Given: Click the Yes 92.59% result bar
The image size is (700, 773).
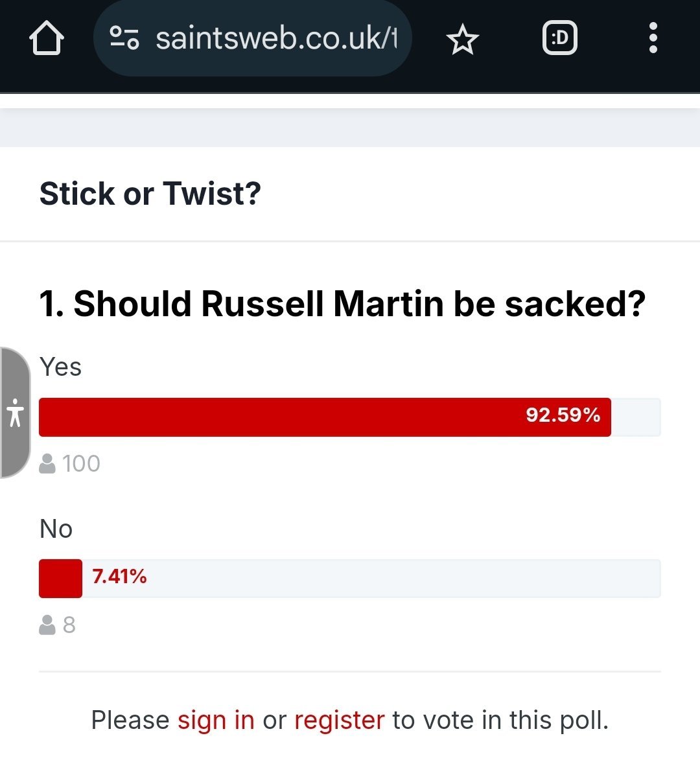Looking at the screenshot, I should click(350, 417).
